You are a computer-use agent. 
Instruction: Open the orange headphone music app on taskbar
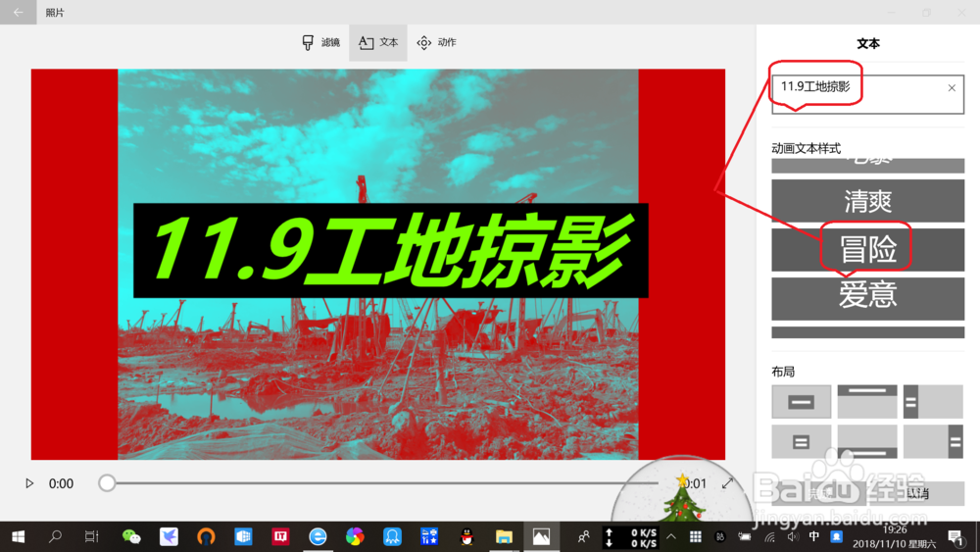coord(206,536)
